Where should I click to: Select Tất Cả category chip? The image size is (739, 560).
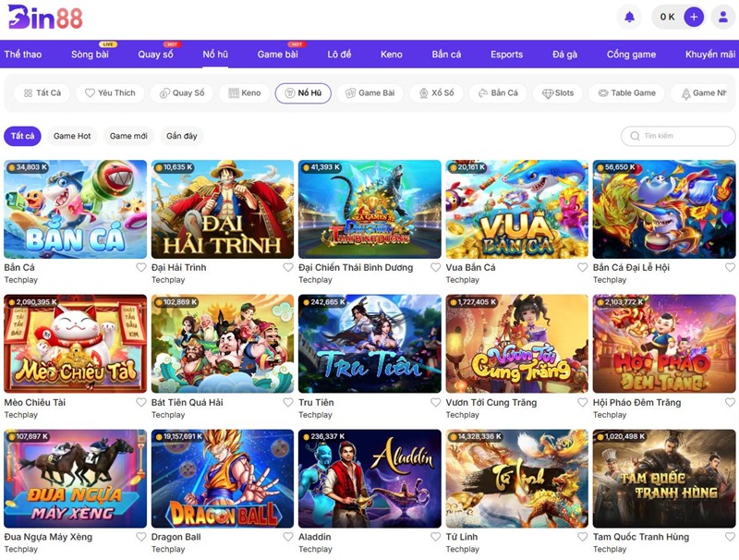42,92
